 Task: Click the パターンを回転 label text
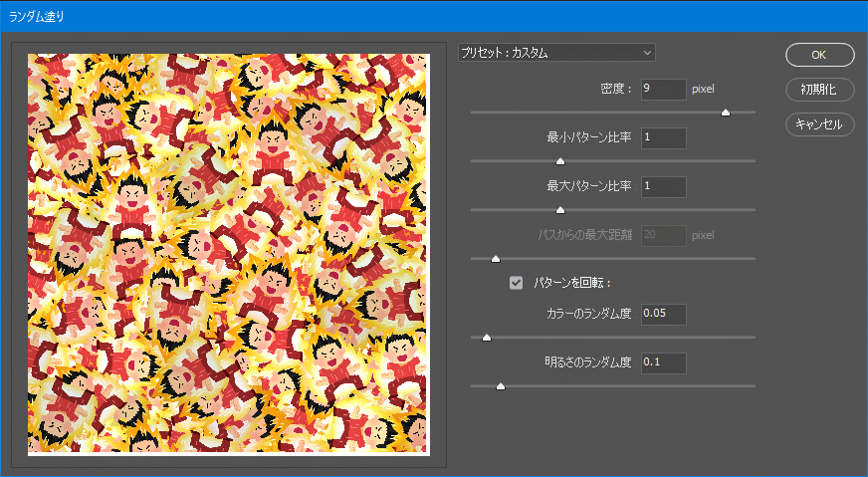(571, 283)
